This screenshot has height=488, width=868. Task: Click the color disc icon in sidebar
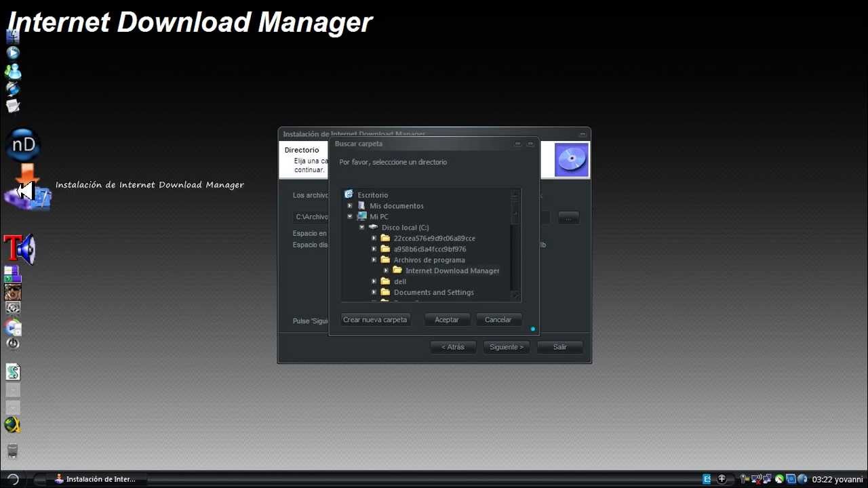coord(13,328)
